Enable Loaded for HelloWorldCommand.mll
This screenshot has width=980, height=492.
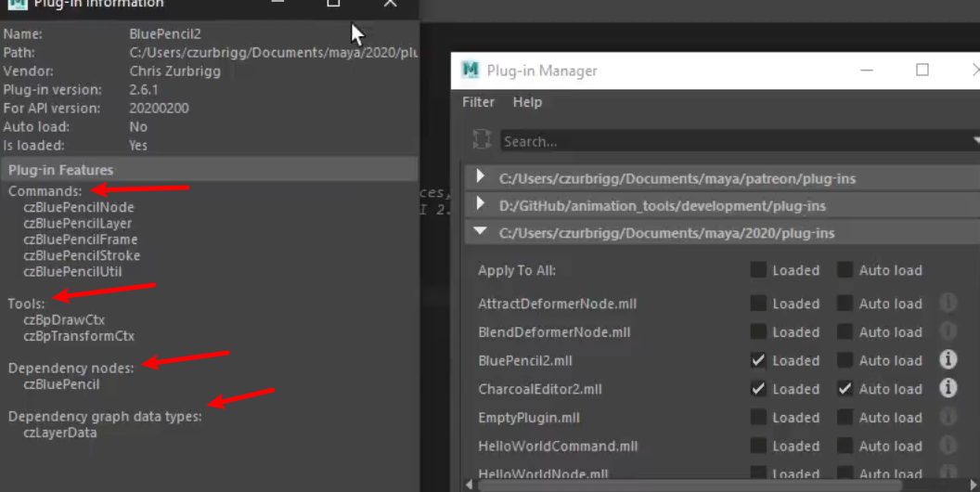758,446
